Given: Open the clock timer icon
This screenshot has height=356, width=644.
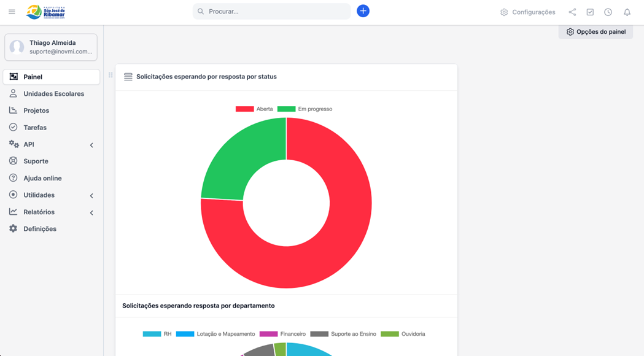Looking at the screenshot, I should coord(608,12).
